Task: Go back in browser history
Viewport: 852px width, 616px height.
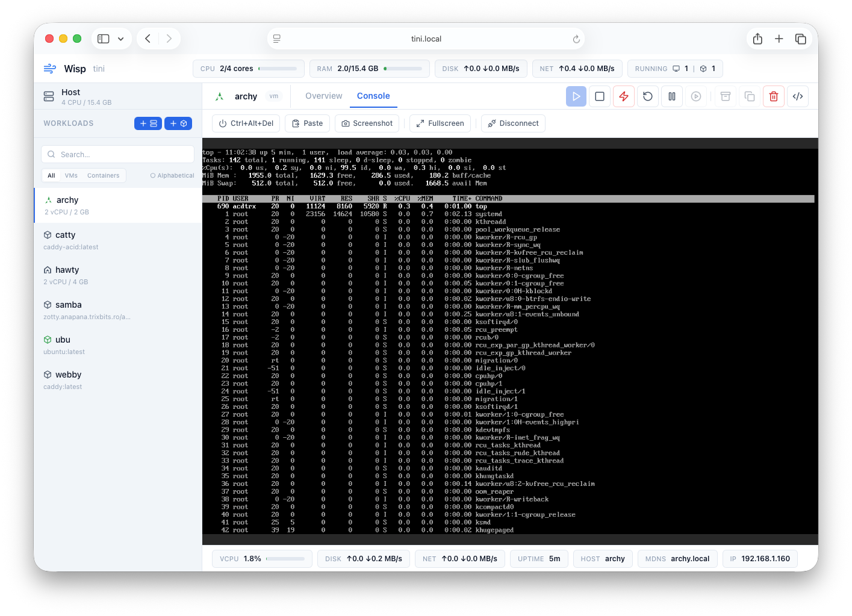Action: 148,39
